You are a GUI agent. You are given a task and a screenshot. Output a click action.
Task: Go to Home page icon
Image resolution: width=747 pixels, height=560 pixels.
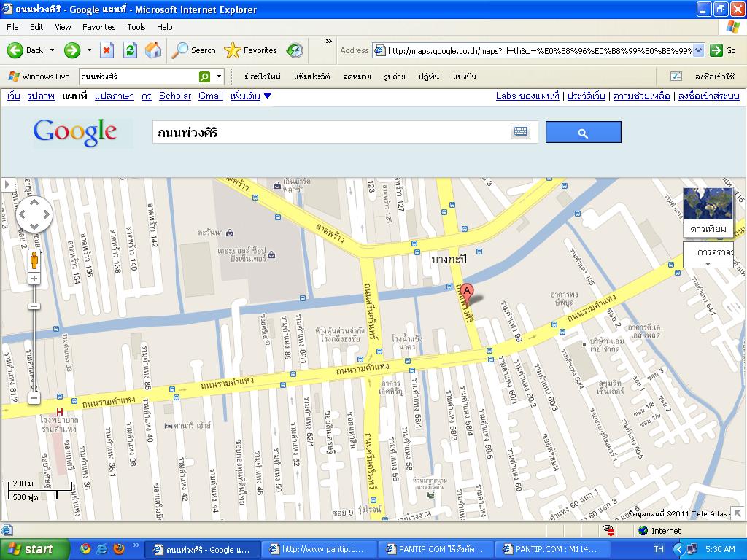tap(153, 50)
